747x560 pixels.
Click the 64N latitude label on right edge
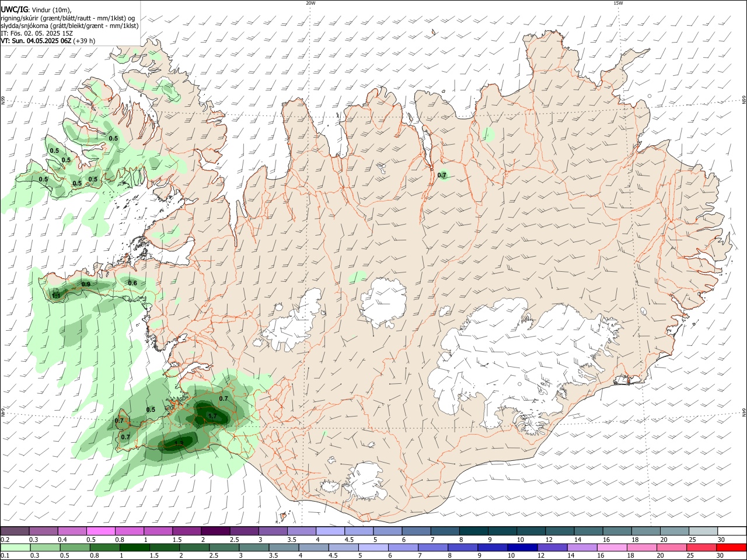coord(744,412)
